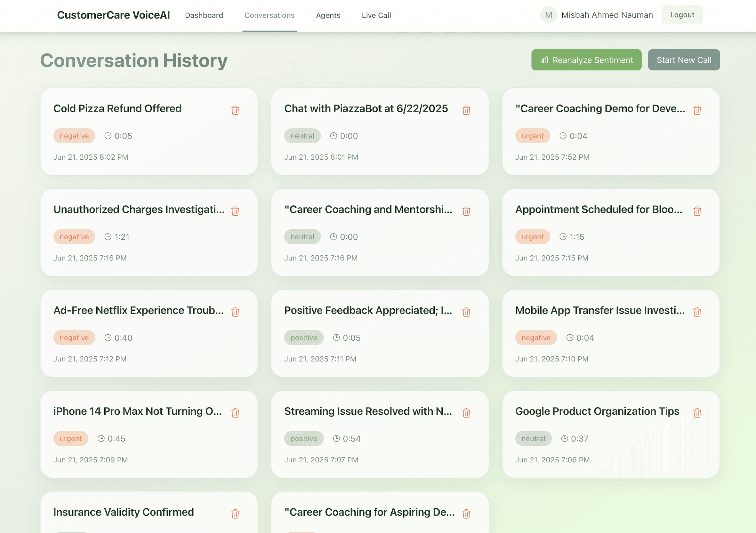This screenshot has width=756, height=533.
Task: Click clock icon on Unauthorized Charges card
Action: [108, 237]
